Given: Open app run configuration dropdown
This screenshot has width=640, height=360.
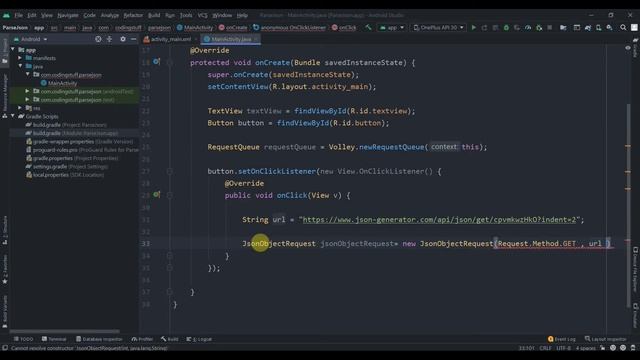Looking at the screenshot, I should tap(392, 27).
